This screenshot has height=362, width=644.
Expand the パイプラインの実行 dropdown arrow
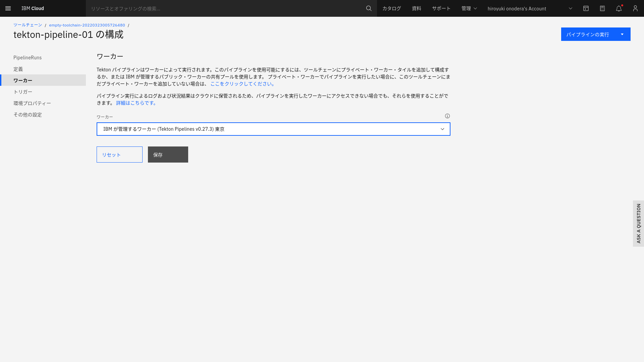click(622, 34)
